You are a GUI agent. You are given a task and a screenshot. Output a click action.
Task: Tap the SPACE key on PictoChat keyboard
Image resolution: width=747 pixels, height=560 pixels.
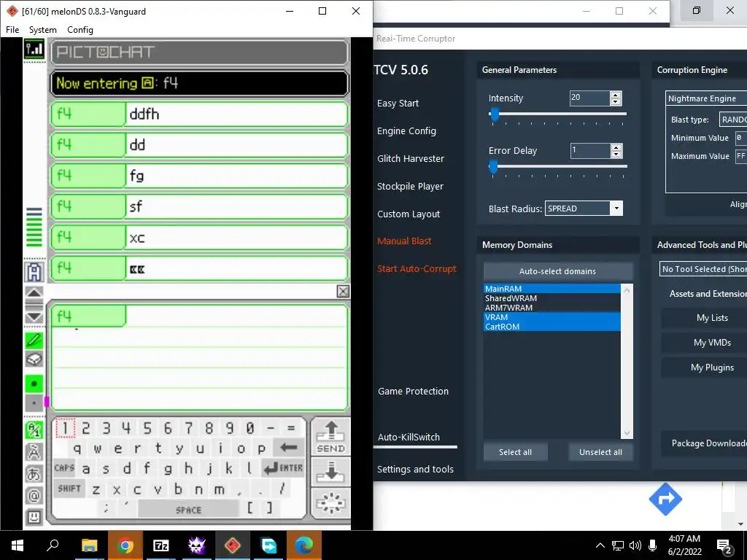[x=189, y=510]
